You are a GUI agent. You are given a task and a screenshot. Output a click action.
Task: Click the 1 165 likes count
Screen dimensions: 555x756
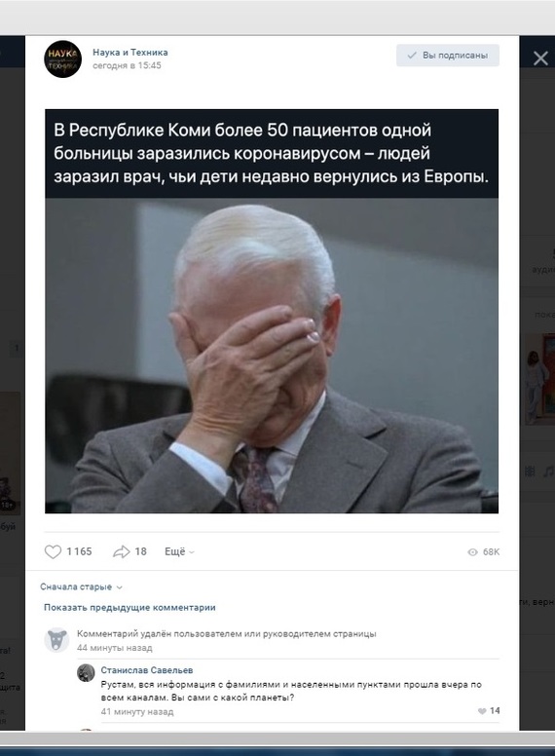[x=79, y=551]
